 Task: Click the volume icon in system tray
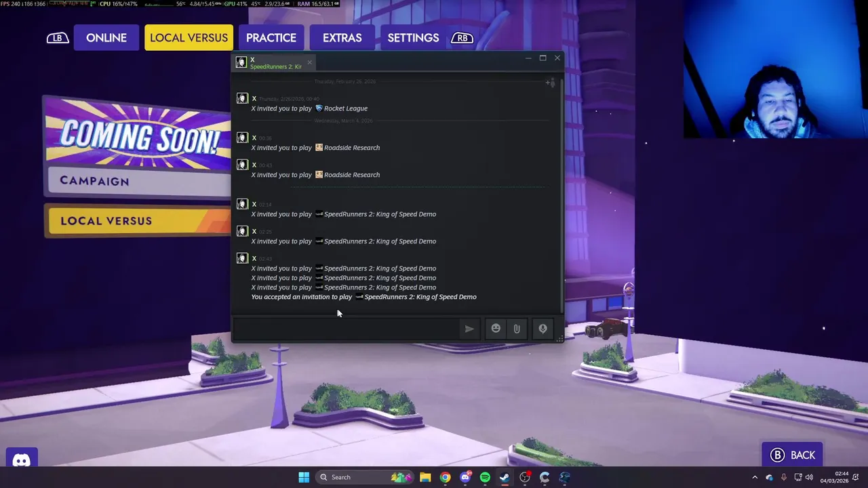809,477
